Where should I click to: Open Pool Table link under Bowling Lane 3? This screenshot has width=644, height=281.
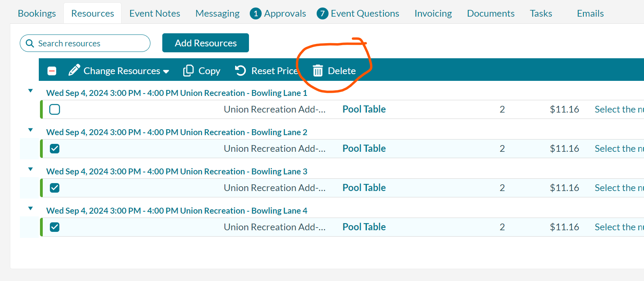(364, 188)
